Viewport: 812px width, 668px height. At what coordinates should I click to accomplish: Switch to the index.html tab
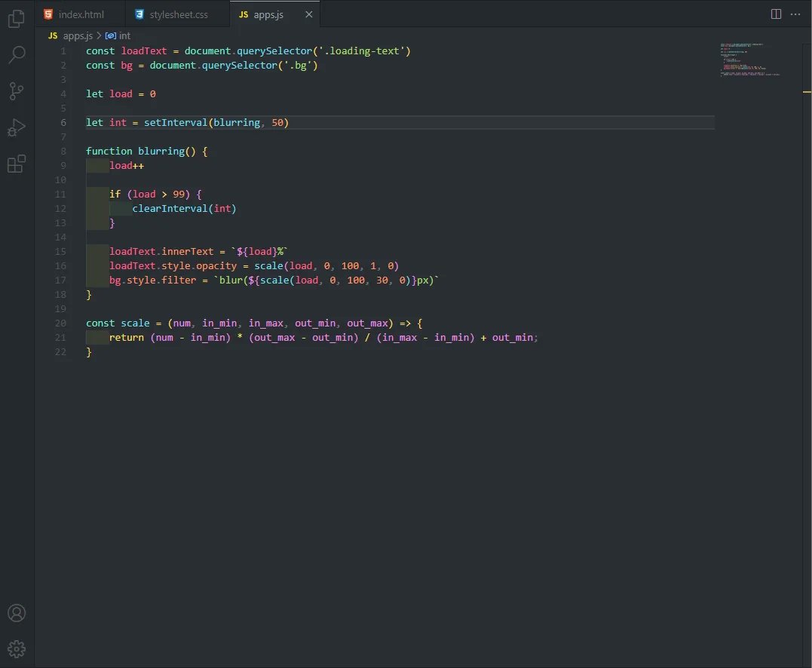(x=81, y=14)
